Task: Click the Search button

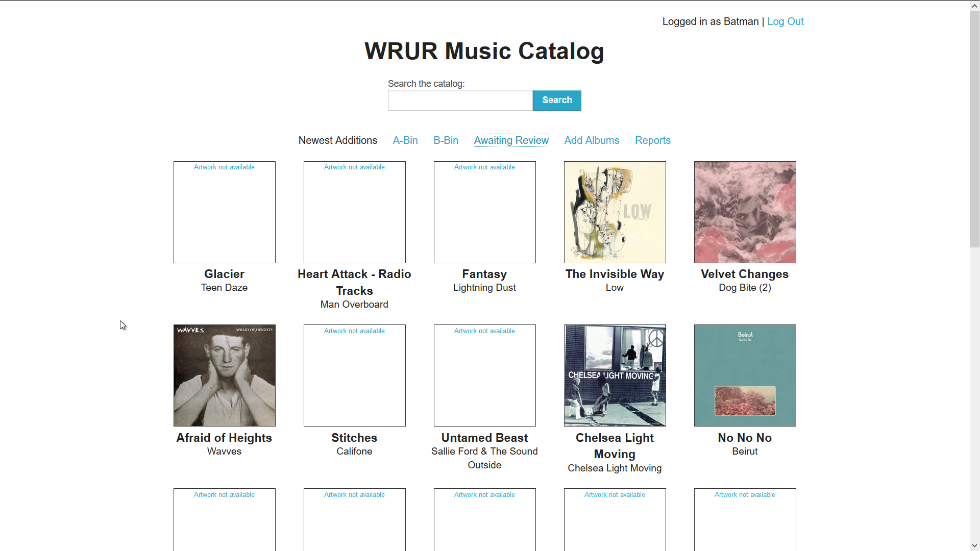Action: [x=557, y=100]
